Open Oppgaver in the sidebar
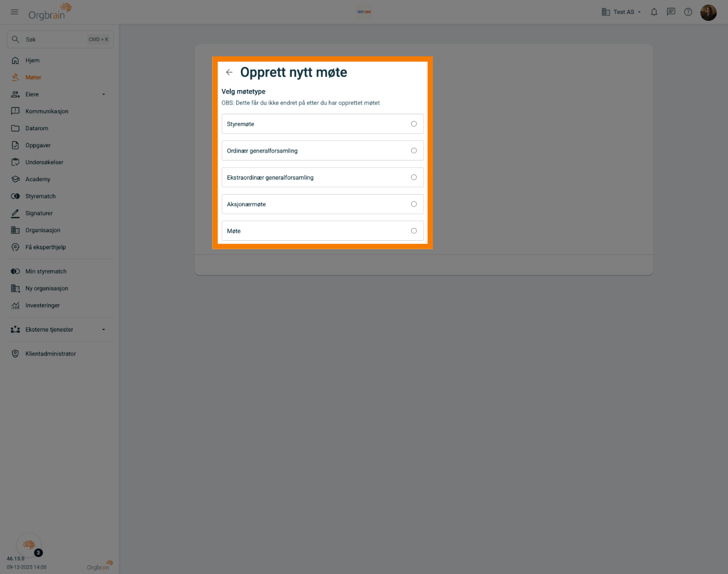Viewport: 728px width, 574px height. pyautogui.click(x=60, y=146)
